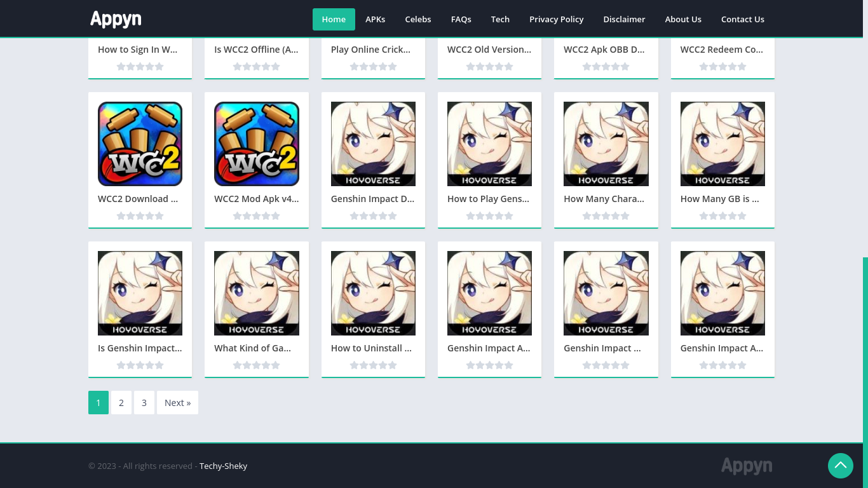Click the Appyn logo in footer
The height and width of the screenshot is (488, 868).
click(x=747, y=466)
